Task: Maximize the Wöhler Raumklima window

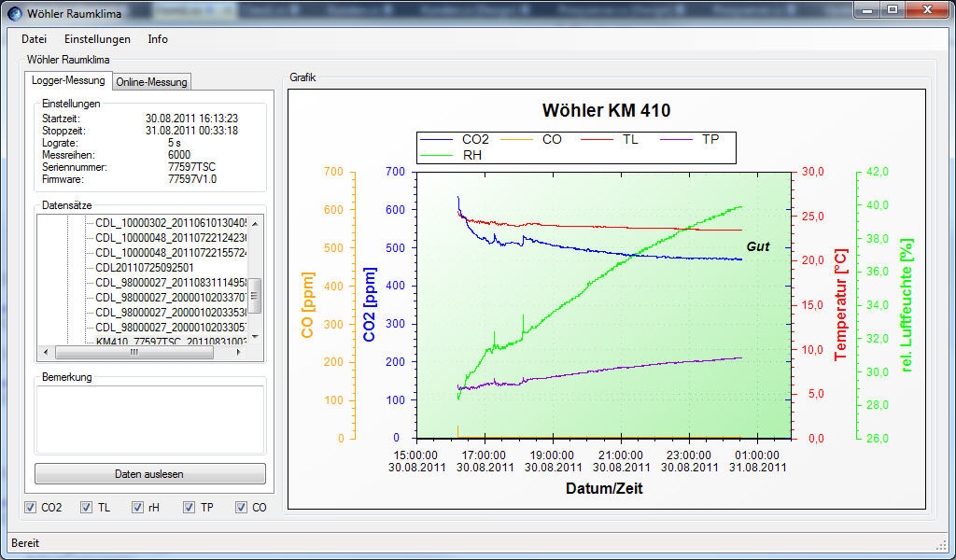Action: click(x=893, y=9)
